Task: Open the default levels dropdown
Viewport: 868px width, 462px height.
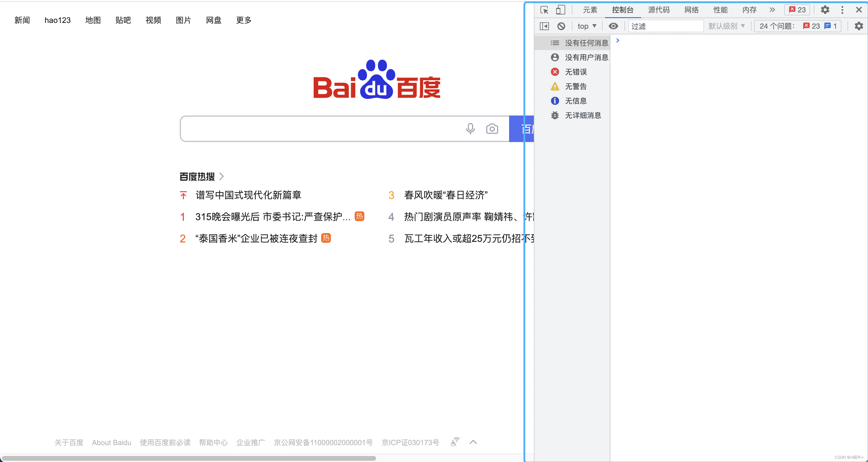Action: pyautogui.click(x=727, y=26)
